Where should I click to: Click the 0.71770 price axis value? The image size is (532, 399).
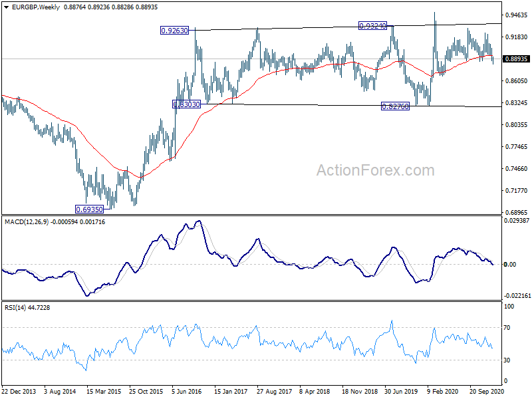point(517,191)
